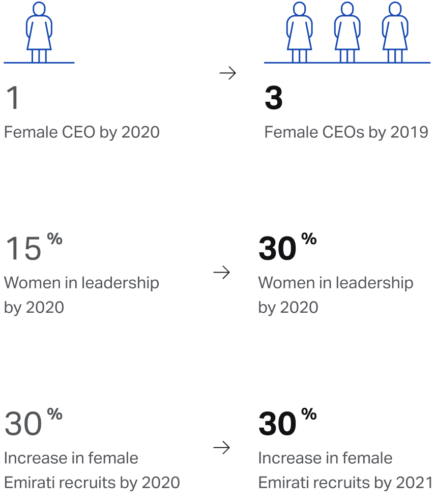Select the bold 30 women in leadership figure
436x504 pixels.
[287, 247]
